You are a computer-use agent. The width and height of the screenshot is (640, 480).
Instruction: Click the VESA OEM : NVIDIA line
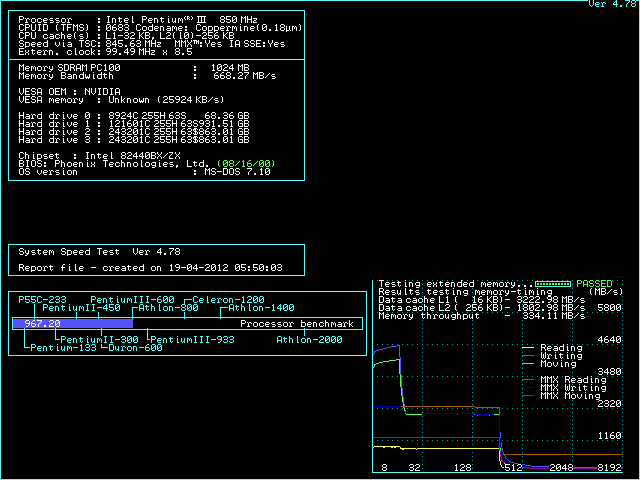click(69, 91)
